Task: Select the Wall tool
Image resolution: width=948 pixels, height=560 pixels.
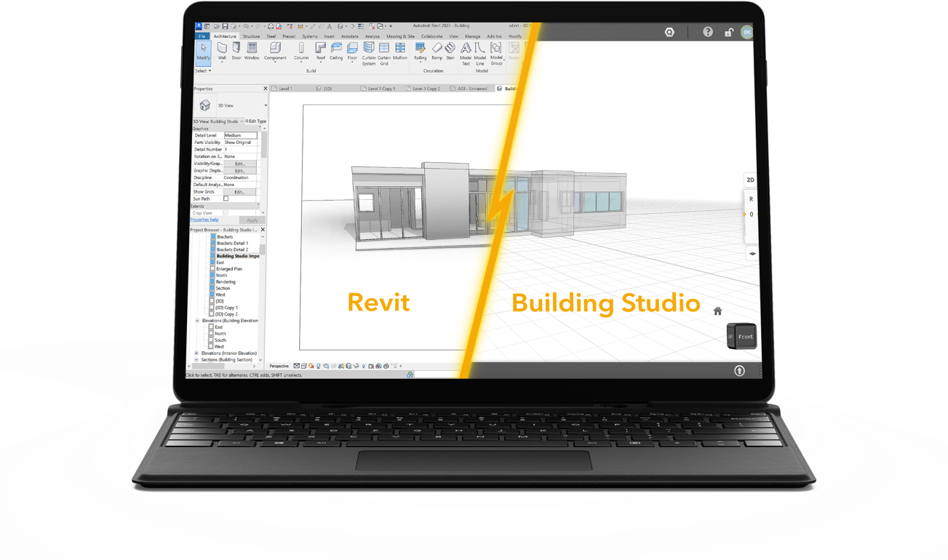Action: (222, 52)
